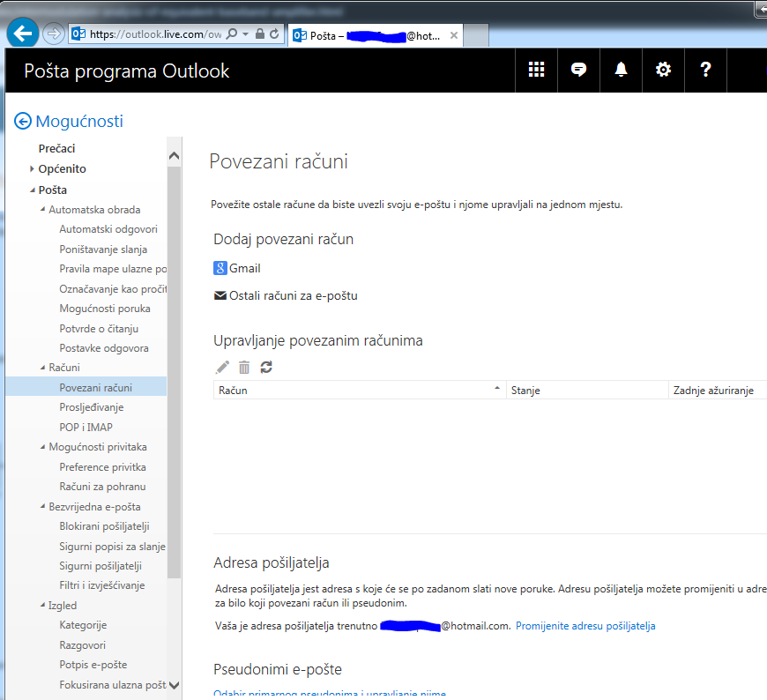Viewport: 767px width, 700px height.
Task: Open Prosljeđivanje settings
Action: coord(92,407)
